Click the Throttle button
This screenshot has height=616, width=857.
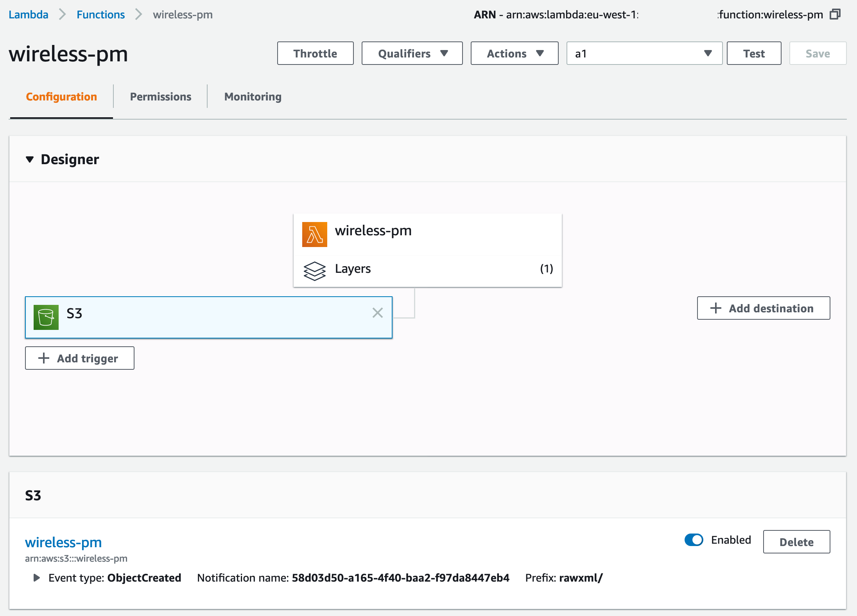315,54
